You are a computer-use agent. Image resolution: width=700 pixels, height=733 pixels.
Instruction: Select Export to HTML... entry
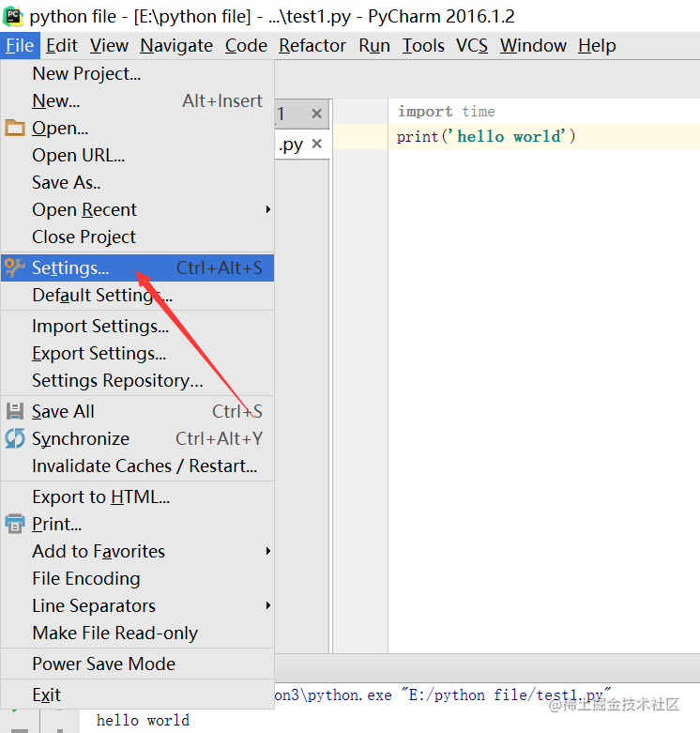click(137, 496)
